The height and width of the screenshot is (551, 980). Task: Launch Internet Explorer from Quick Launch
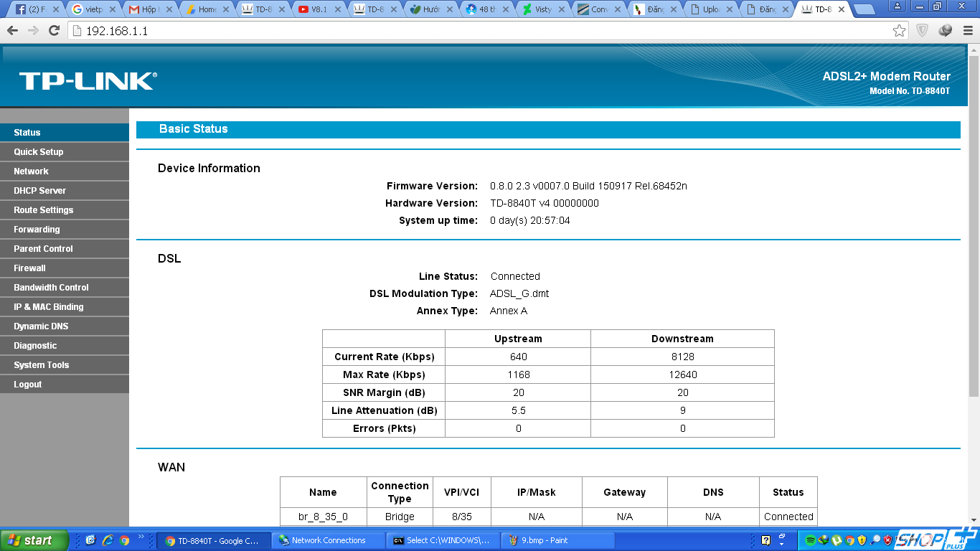click(108, 540)
